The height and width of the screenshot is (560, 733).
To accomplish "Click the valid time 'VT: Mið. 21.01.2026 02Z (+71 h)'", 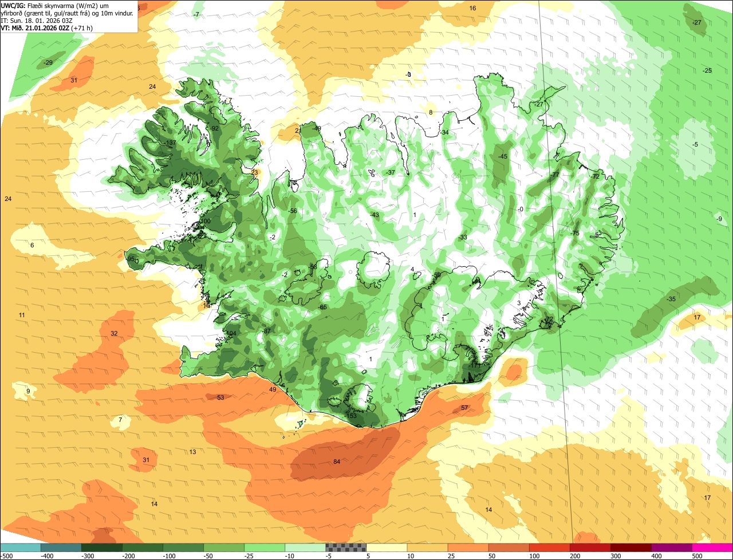I will (x=46, y=27).
